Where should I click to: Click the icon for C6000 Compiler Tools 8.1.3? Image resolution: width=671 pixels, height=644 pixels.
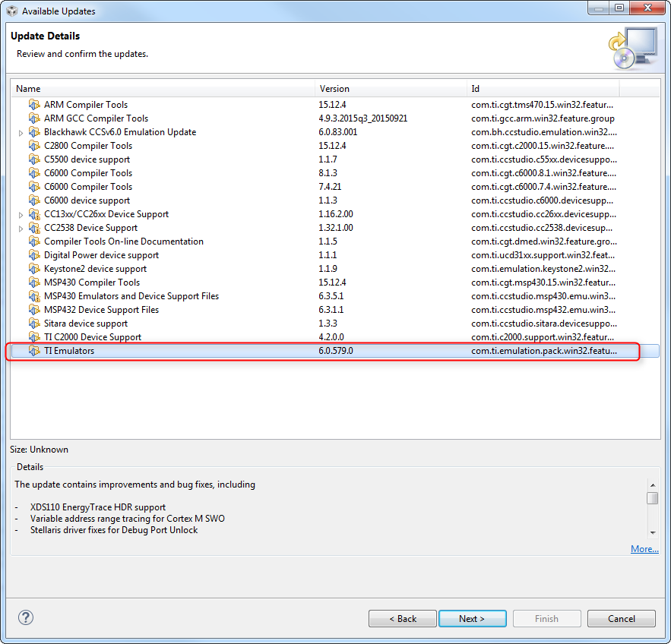click(x=34, y=172)
